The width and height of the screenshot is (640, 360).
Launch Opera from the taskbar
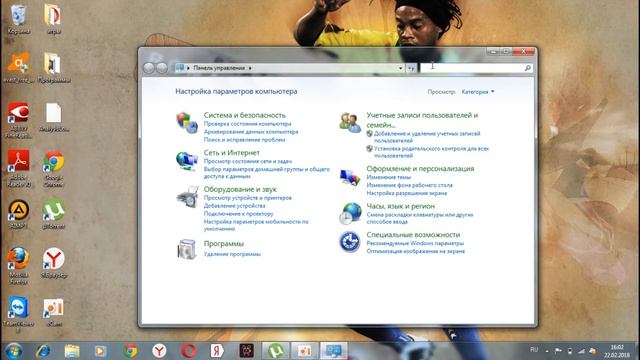pyautogui.click(x=188, y=351)
